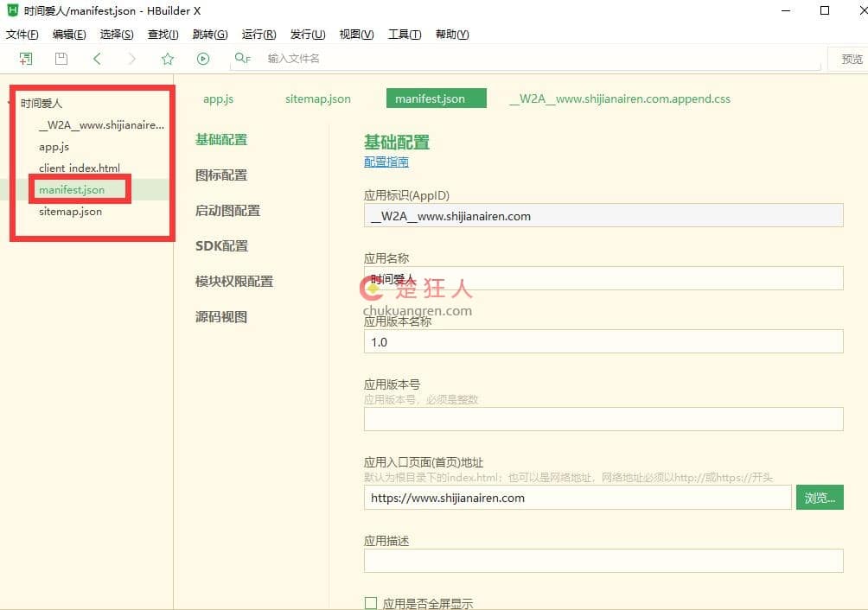The height and width of the screenshot is (610, 868).
Task: Click the save file icon
Action: pyautogui.click(x=61, y=59)
